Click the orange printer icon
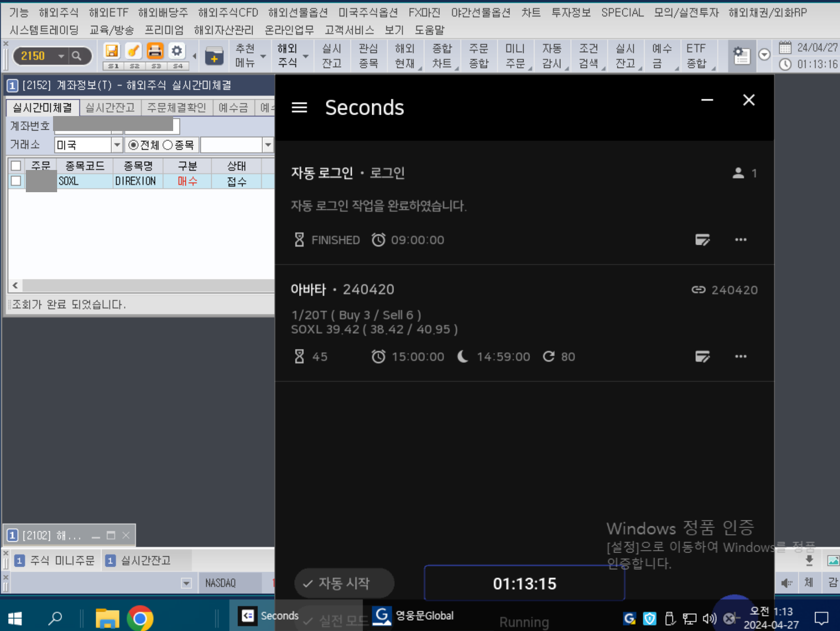The height and width of the screenshot is (631, 840). [x=155, y=51]
